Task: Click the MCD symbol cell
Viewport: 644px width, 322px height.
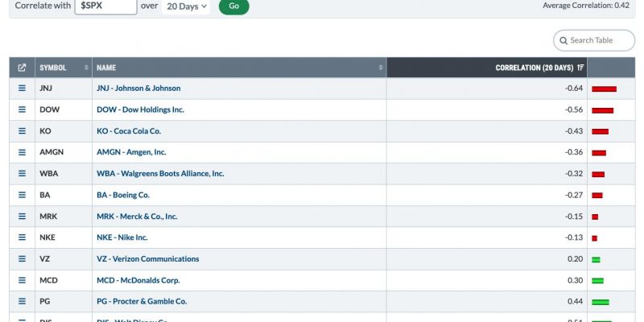Action: [x=64, y=280]
